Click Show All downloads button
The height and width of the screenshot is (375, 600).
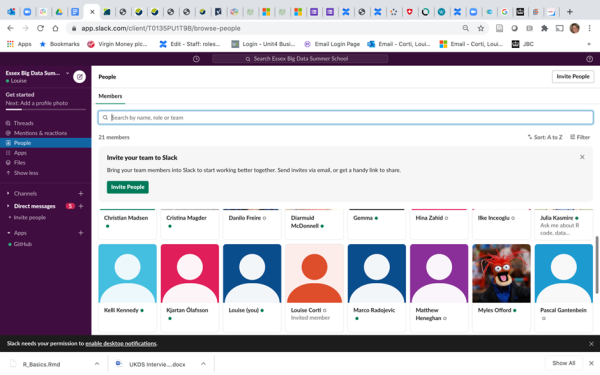click(x=564, y=363)
